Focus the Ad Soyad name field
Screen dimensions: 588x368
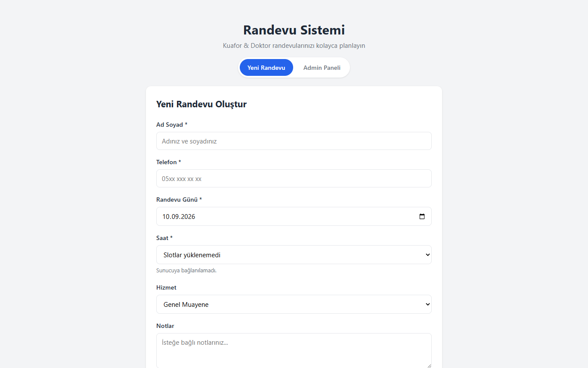[x=294, y=141]
